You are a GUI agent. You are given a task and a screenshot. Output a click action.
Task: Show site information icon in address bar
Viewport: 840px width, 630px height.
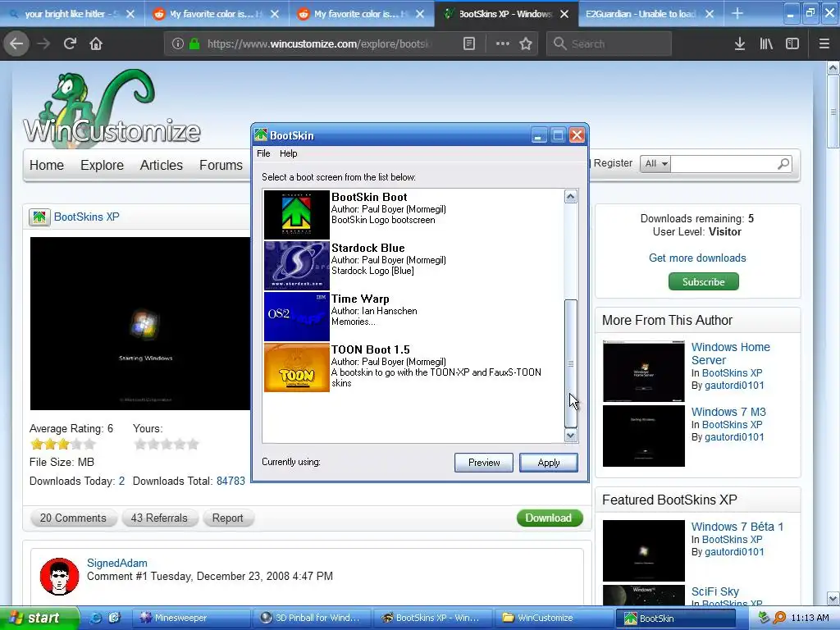[x=178, y=44]
